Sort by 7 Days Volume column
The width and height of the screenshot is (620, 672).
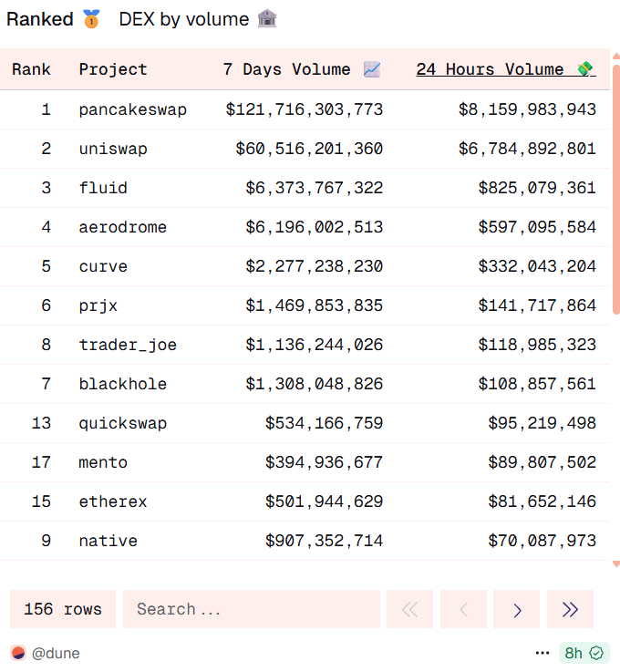pyautogui.click(x=302, y=69)
